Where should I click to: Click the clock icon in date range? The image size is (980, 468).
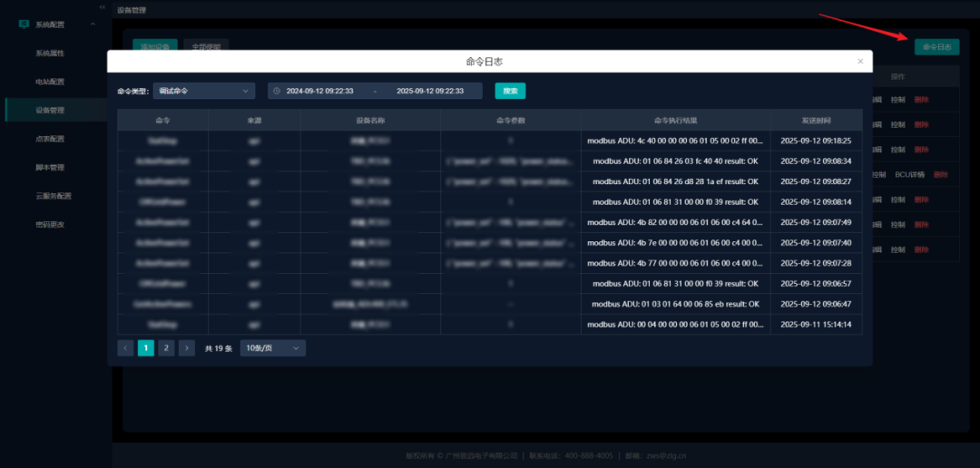point(277,91)
